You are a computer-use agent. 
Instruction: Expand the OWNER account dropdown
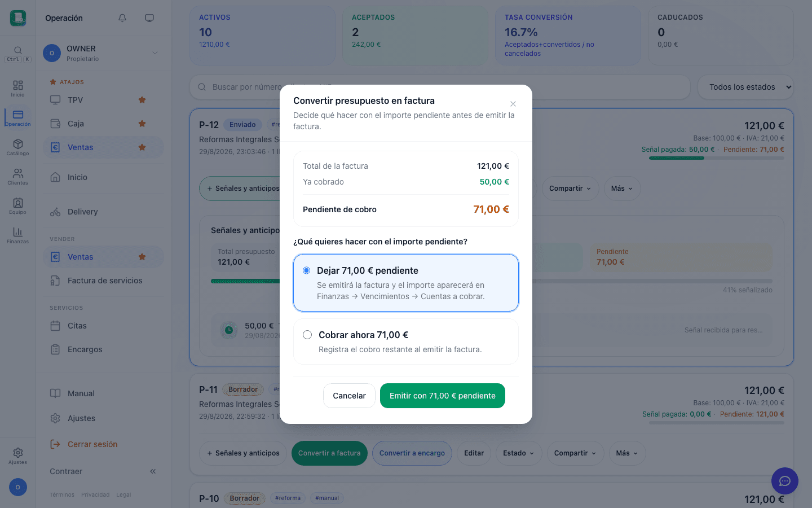click(155, 53)
